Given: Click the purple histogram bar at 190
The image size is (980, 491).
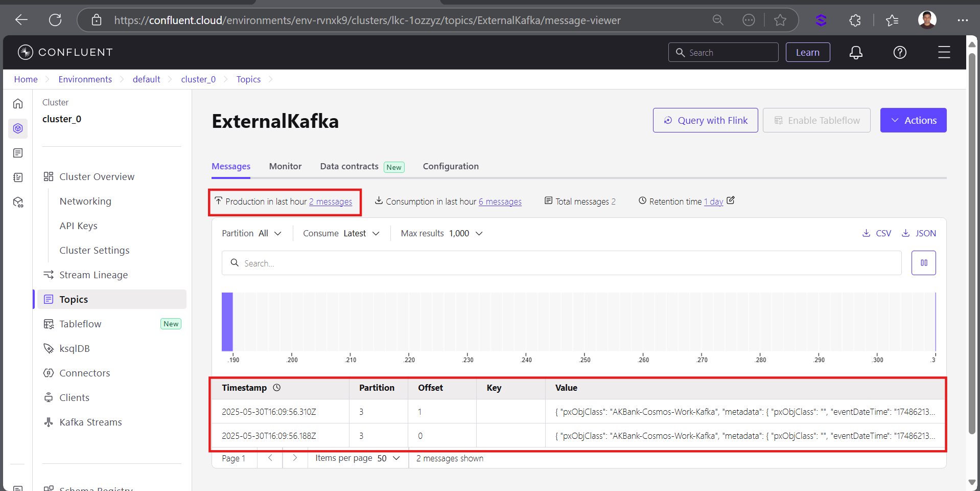Looking at the screenshot, I should (227, 322).
